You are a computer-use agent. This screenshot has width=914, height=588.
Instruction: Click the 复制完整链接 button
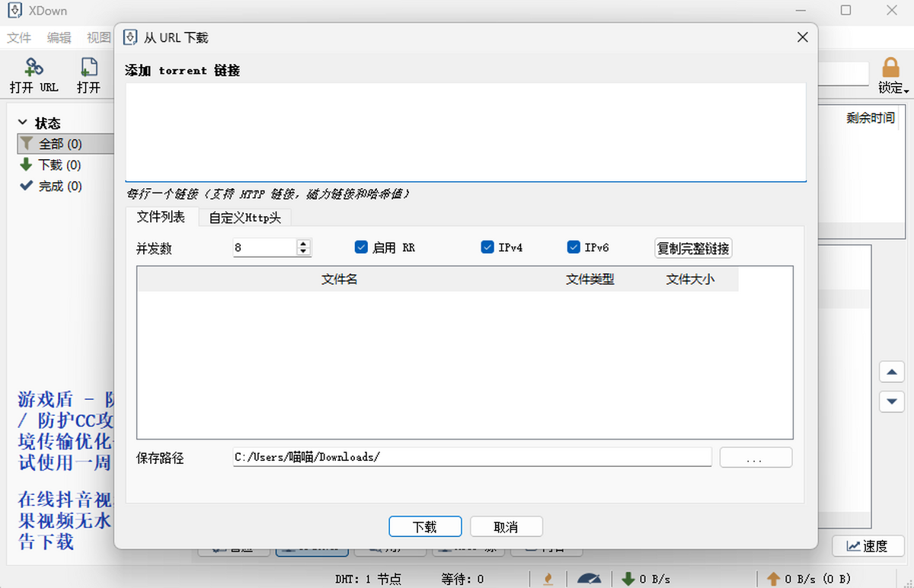[x=693, y=248]
